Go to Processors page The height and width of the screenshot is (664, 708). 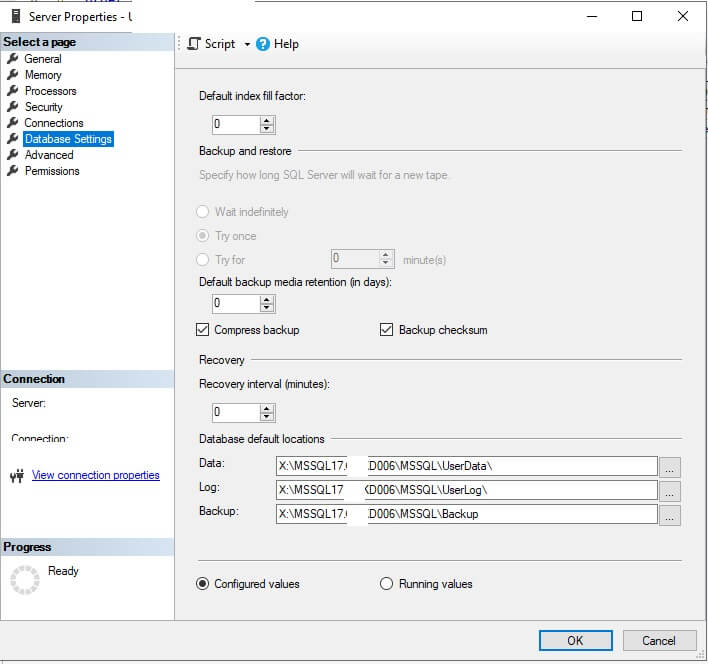50,91
